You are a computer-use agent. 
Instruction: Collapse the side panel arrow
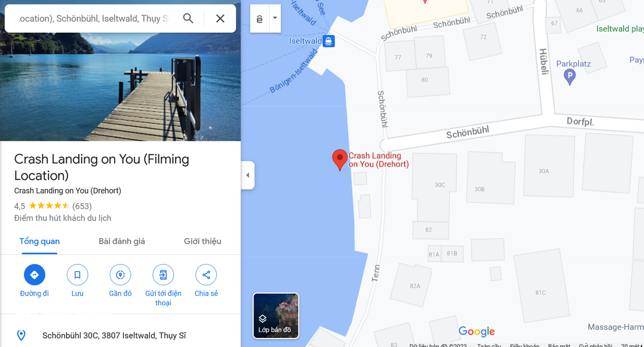(248, 175)
